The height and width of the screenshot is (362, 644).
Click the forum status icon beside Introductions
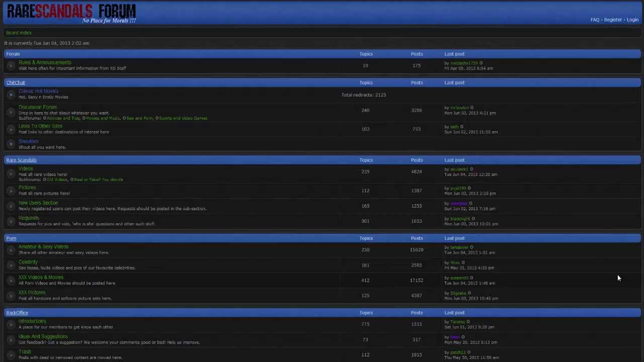[x=11, y=324]
